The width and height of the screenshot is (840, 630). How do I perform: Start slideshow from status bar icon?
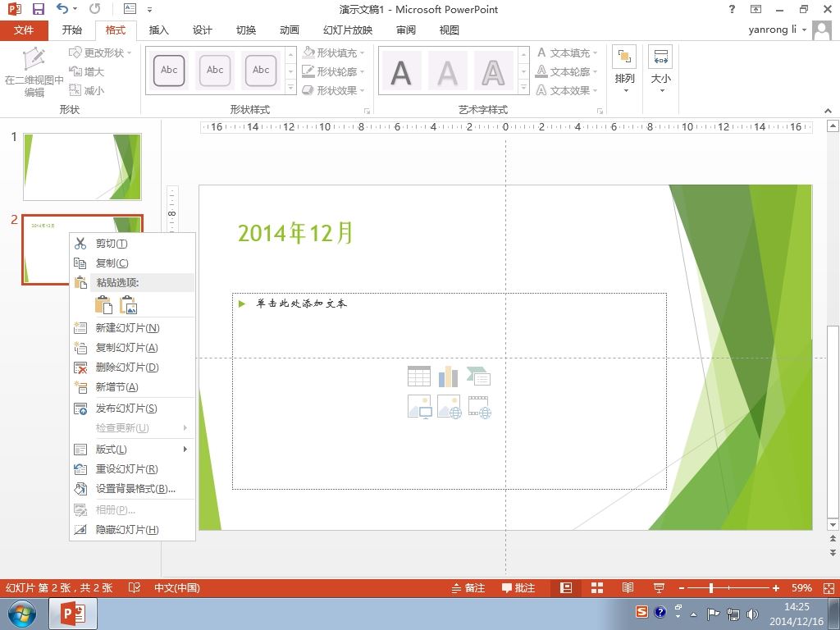pyautogui.click(x=659, y=587)
